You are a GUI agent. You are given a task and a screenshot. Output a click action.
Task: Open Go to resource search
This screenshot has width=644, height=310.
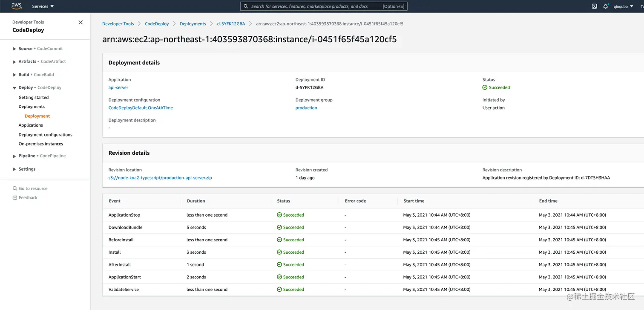click(x=30, y=188)
